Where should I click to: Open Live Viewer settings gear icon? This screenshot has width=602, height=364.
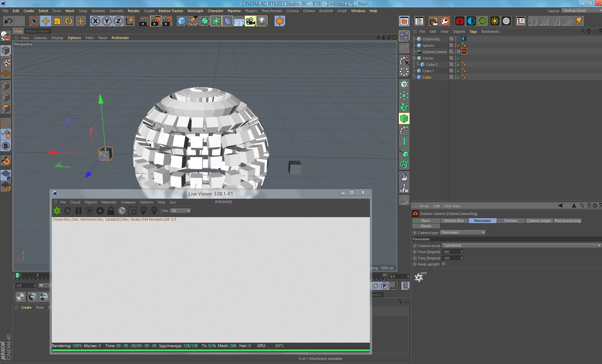100,211
